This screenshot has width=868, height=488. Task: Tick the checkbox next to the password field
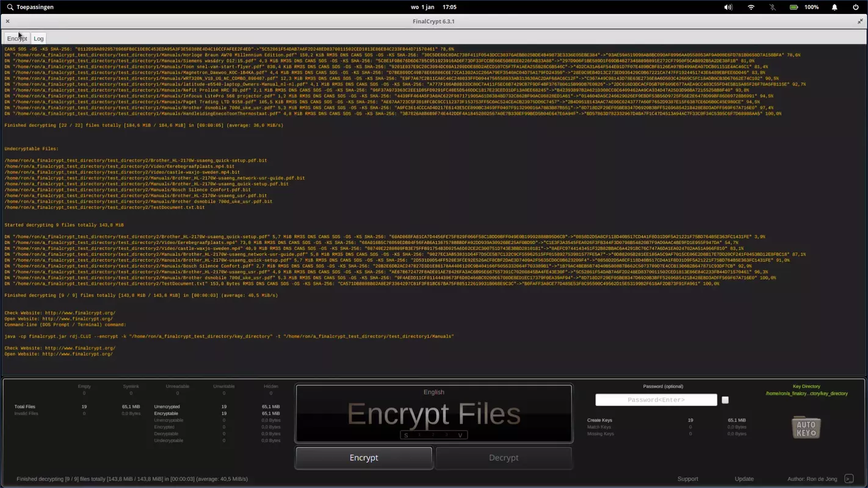725,400
